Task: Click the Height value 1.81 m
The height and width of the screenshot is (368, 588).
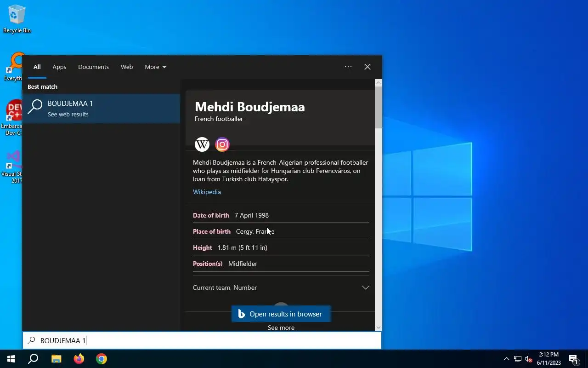Action: (243, 247)
